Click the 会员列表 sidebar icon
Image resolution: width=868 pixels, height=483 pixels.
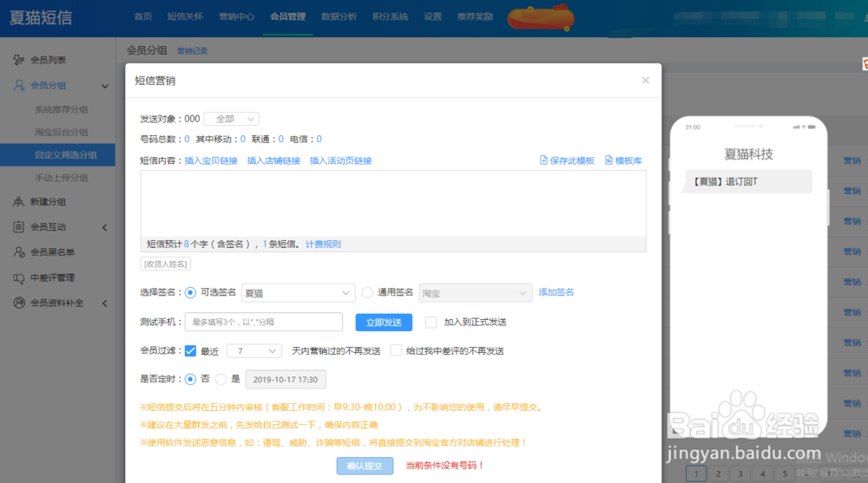pyautogui.click(x=19, y=60)
